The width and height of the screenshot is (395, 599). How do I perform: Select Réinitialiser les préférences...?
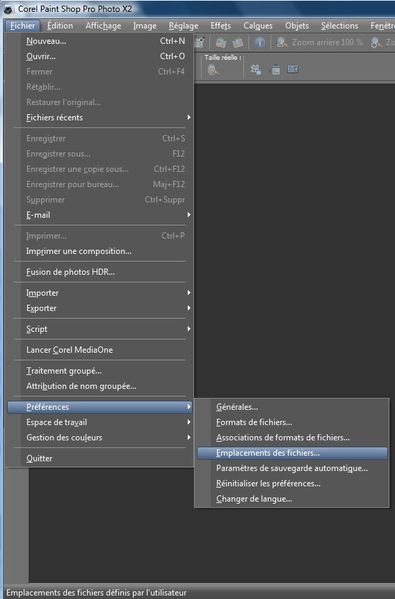pos(292,484)
